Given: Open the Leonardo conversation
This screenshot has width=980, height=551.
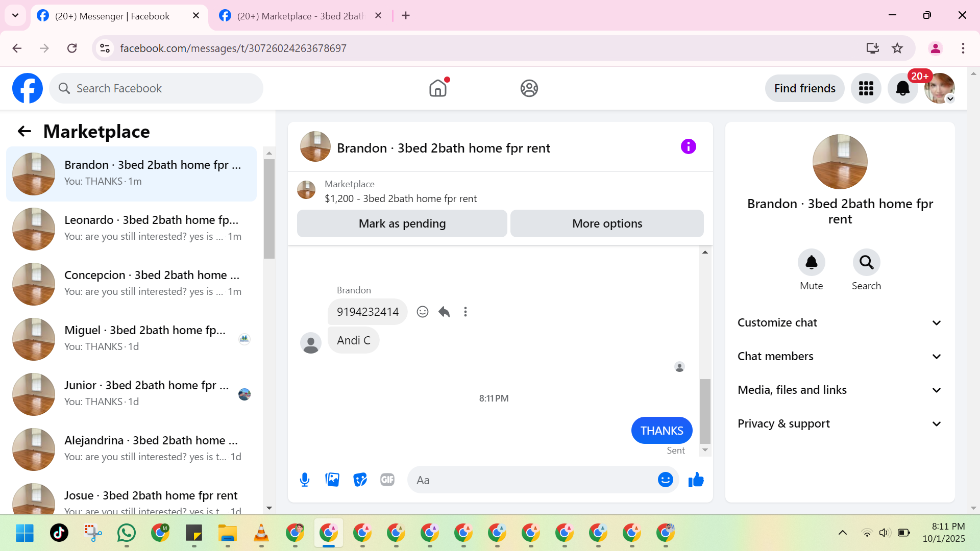Looking at the screenshot, I should coord(131,229).
